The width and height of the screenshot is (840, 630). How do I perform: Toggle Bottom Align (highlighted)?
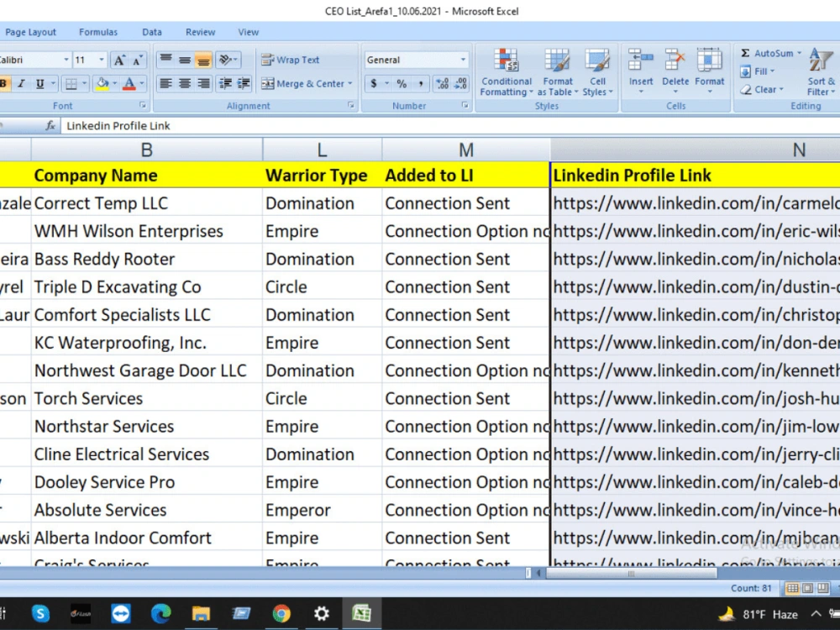tap(203, 60)
